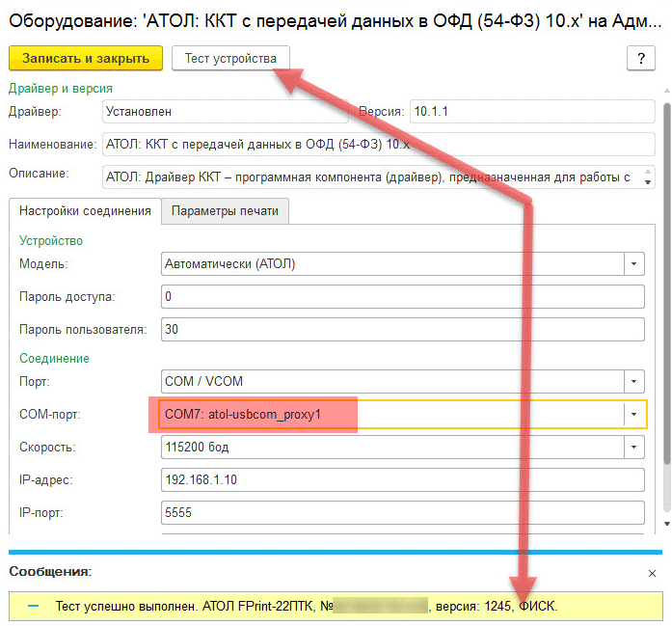
Task: Click the dash icon beside the test message
Action: point(34,607)
